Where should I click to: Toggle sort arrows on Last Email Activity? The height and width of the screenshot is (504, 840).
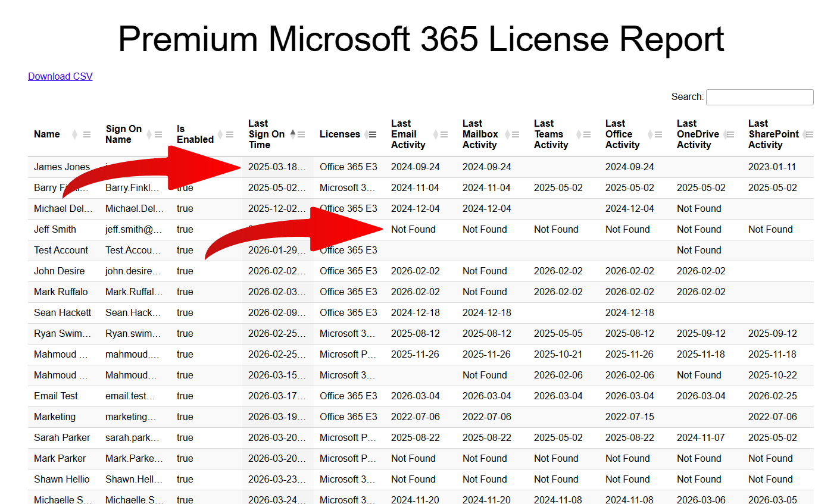coord(436,134)
